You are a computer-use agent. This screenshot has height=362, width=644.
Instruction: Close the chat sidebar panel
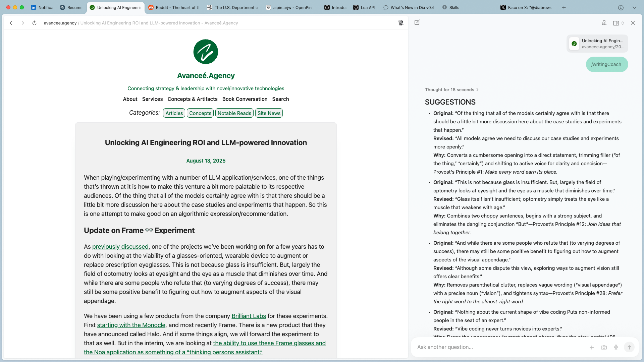pos(633,23)
